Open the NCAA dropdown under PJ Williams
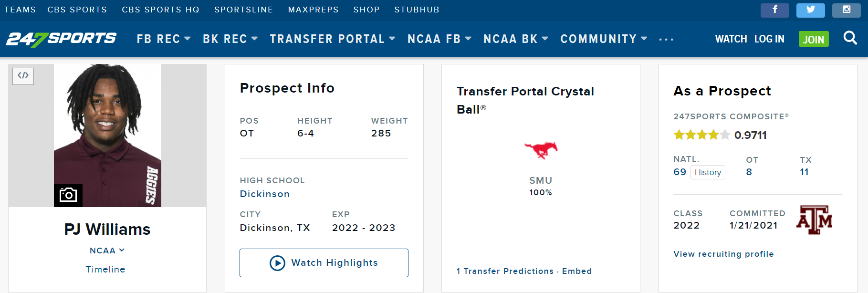The height and width of the screenshot is (293, 868). click(x=107, y=251)
